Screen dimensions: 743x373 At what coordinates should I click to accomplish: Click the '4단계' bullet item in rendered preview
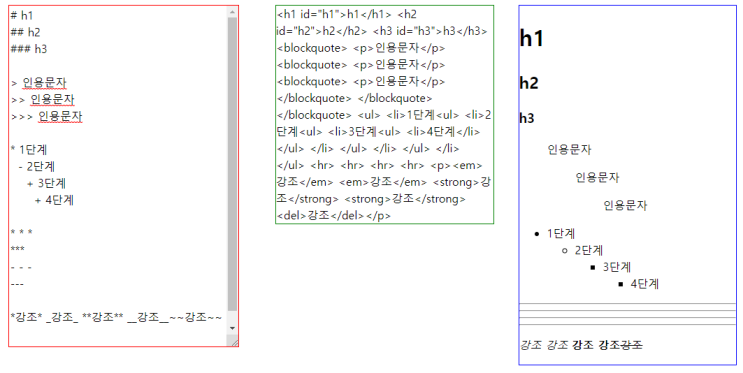pos(645,284)
